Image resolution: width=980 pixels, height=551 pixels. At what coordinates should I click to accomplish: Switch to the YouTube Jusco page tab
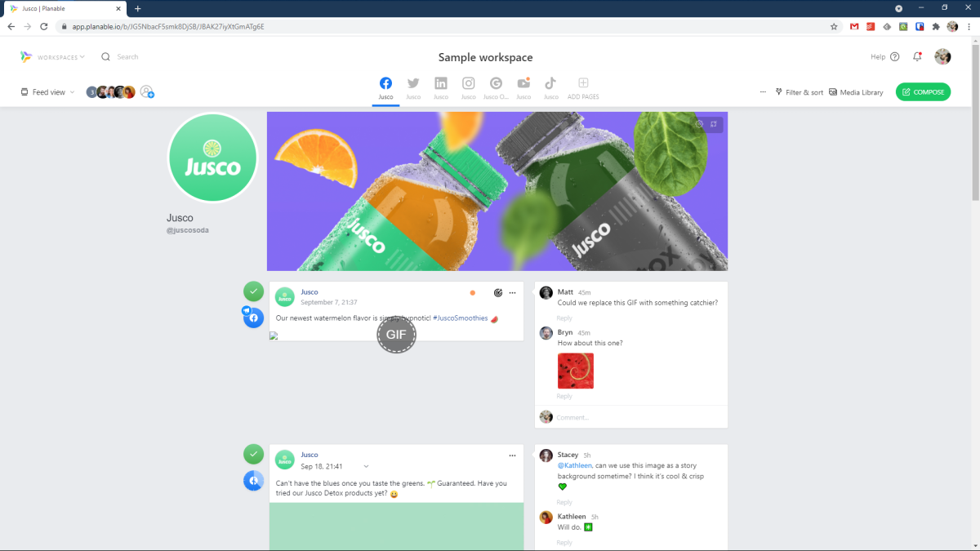(523, 88)
